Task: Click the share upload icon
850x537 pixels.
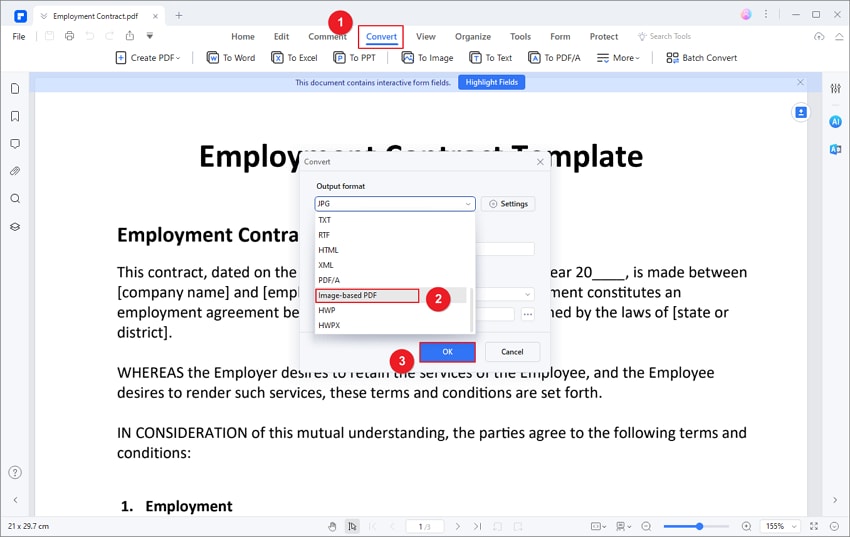Action: [130, 36]
